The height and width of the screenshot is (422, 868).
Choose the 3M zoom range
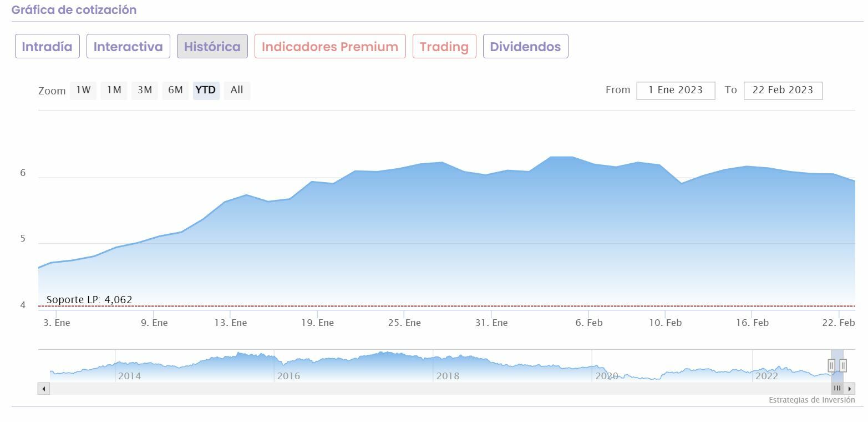[x=145, y=90]
